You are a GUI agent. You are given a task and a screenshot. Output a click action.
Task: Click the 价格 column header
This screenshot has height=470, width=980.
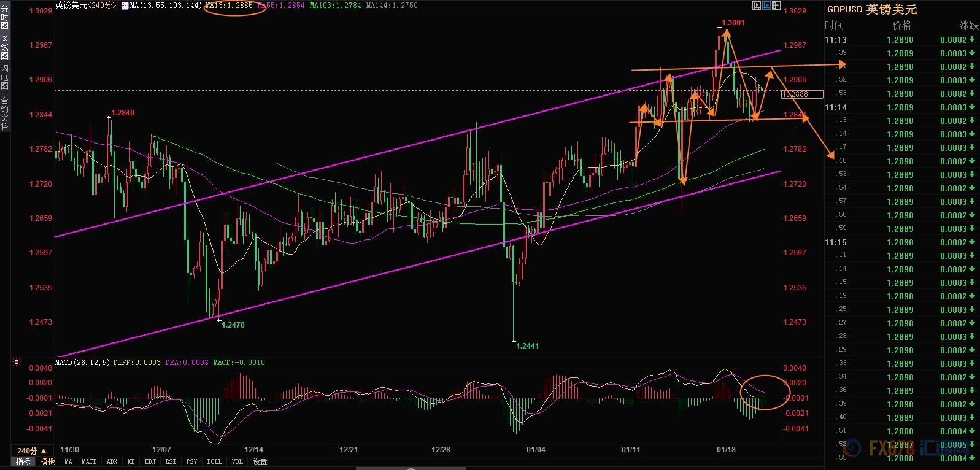902,25
